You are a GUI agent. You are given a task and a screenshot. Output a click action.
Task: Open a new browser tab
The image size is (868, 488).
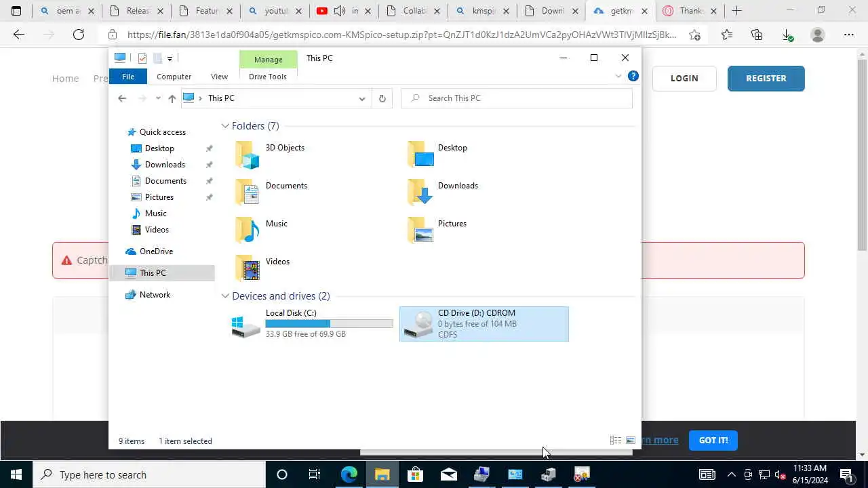point(736,11)
